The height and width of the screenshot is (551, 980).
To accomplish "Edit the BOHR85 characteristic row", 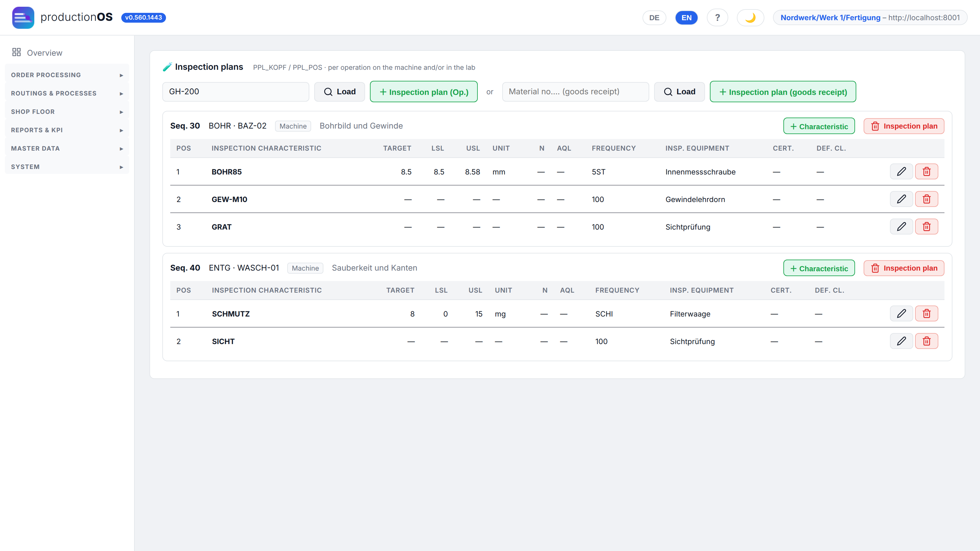I will point(901,171).
